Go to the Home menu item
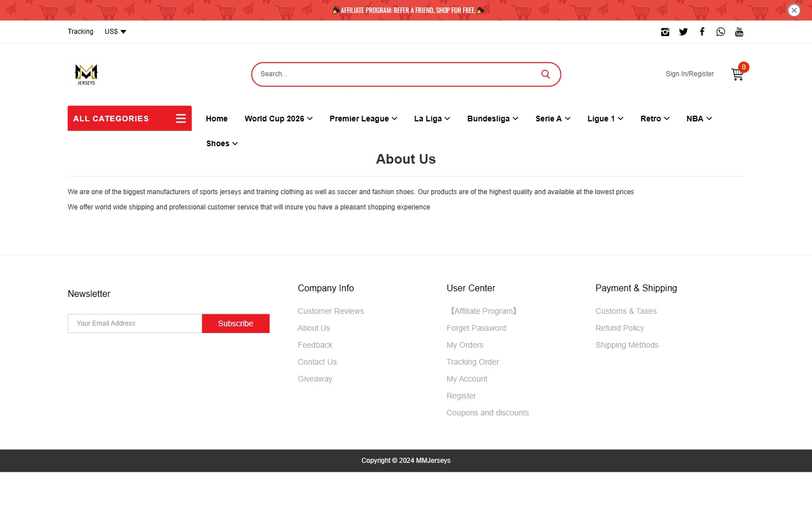Image resolution: width=812 pixels, height=508 pixels. 217,119
